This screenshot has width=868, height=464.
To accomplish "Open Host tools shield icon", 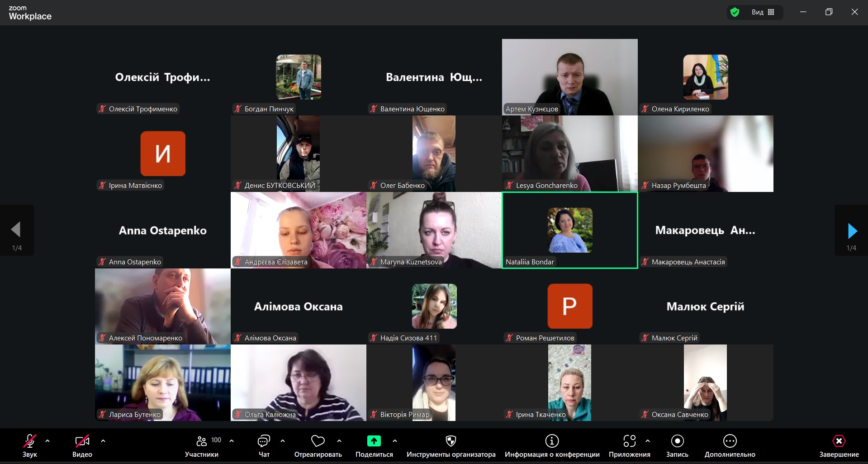I will coord(451,441).
